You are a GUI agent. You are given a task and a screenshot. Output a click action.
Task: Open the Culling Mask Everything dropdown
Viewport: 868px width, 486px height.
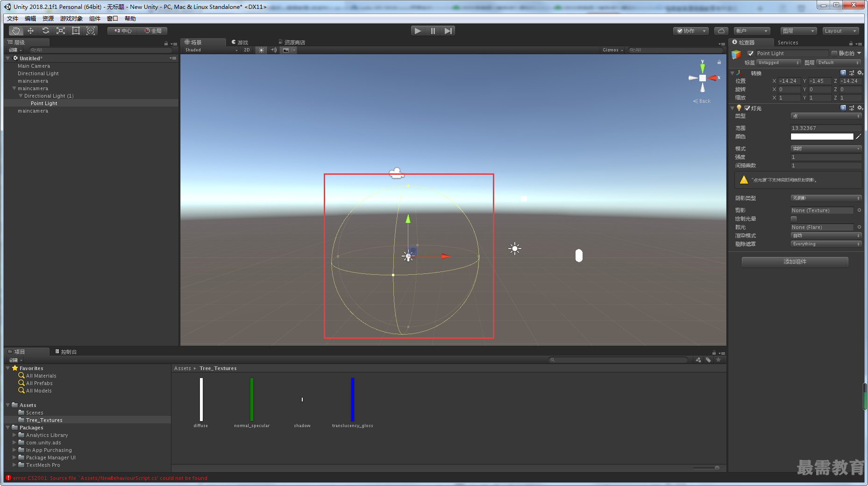point(826,244)
